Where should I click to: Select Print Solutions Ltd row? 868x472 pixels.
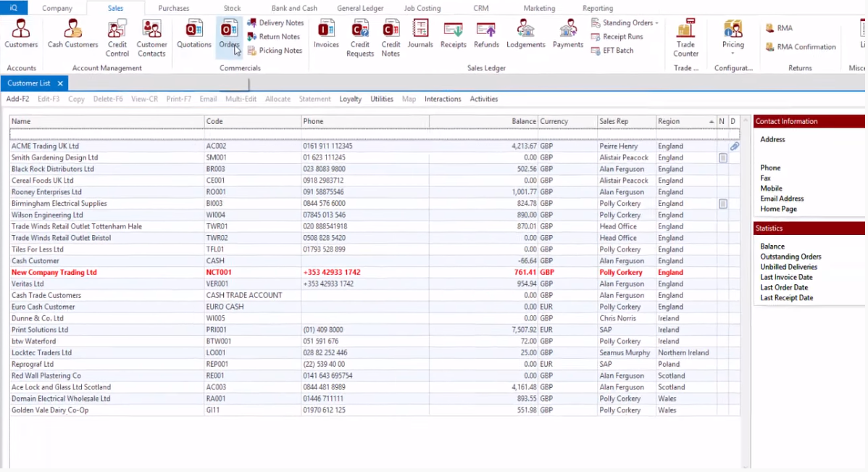pyautogui.click(x=374, y=330)
